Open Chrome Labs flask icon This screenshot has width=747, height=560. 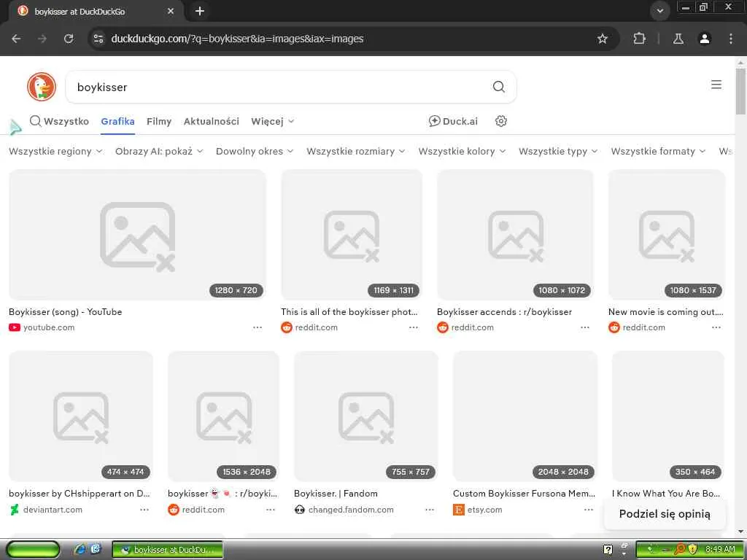(678, 39)
